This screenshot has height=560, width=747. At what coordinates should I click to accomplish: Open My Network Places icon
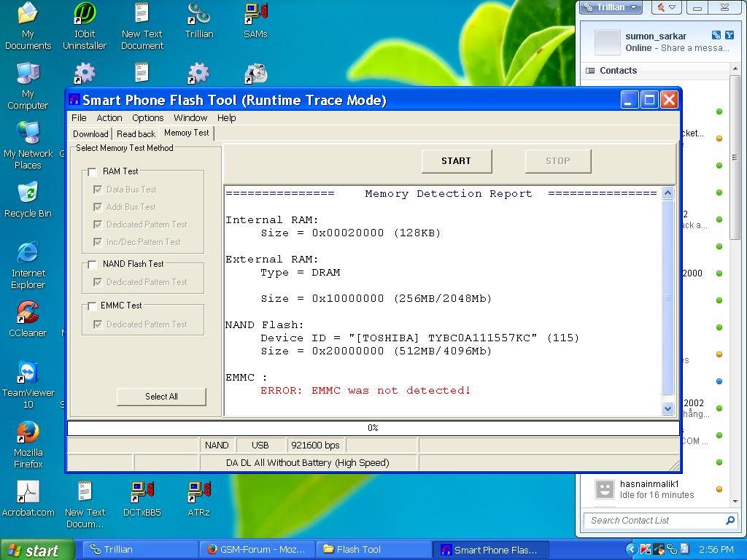click(x=28, y=146)
